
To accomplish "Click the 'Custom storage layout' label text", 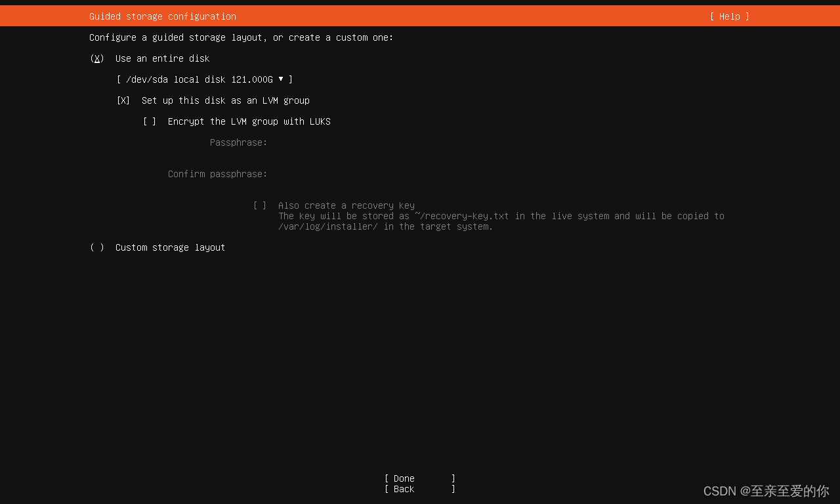I will coord(171,247).
